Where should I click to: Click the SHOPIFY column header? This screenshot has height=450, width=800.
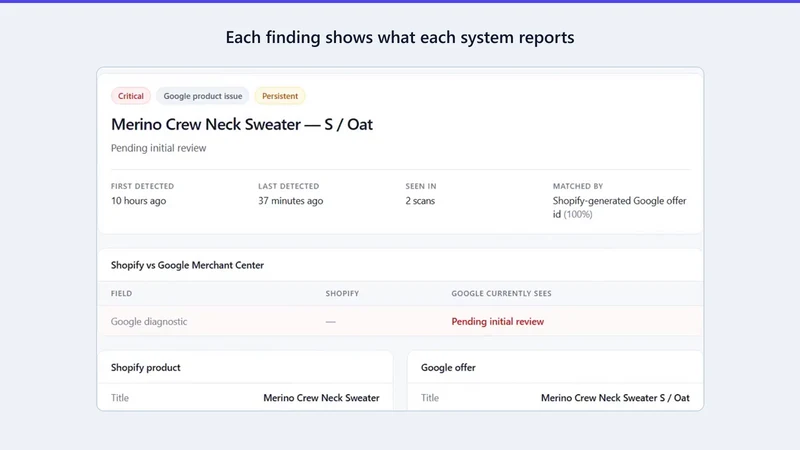tap(342, 293)
